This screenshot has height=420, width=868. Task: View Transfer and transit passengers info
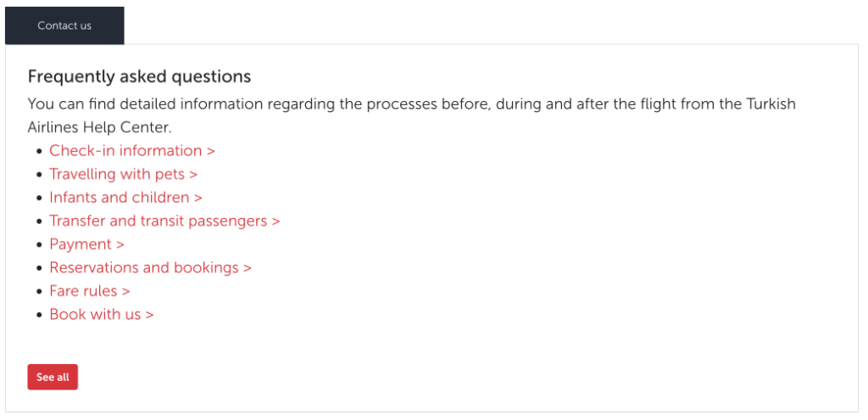pos(159,221)
